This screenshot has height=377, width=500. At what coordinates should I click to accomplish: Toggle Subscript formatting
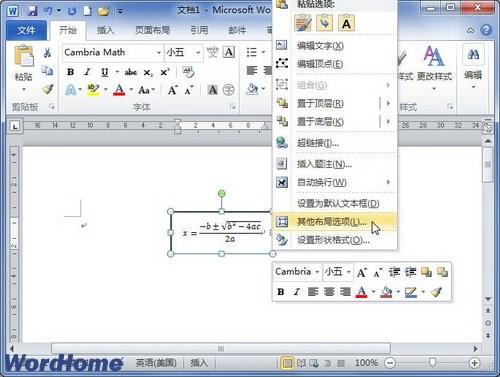pos(148,72)
